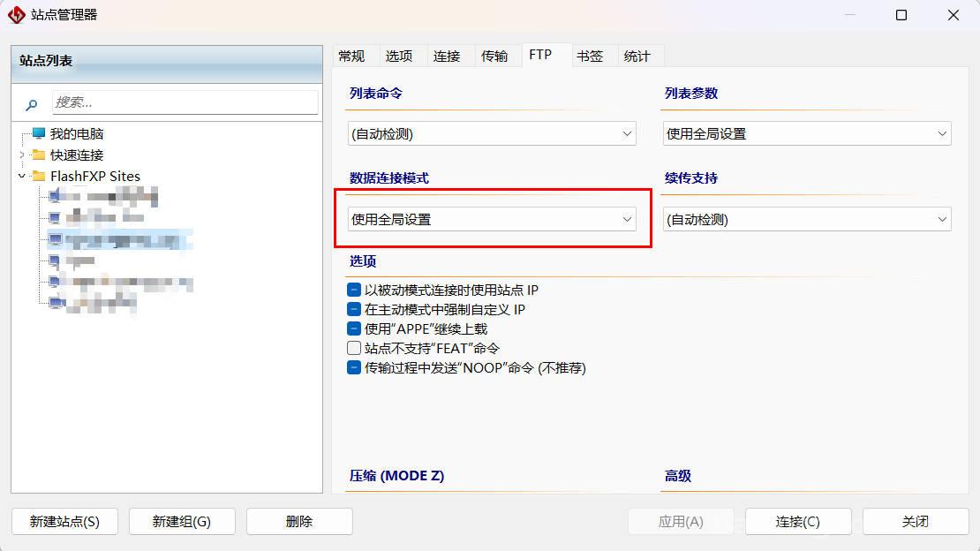This screenshot has height=551, width=980.
Task: Toggle 传输过程中发送"NOOP"命令 checkbox
Action: pos(354,367)
